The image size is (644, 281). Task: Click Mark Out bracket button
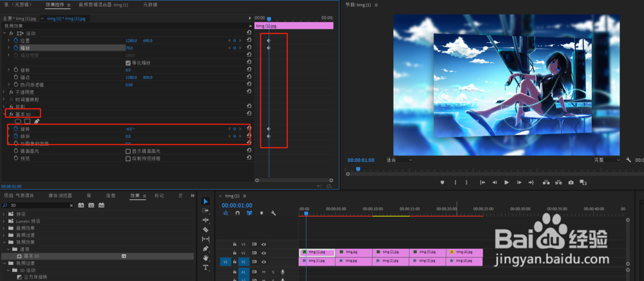466,182
